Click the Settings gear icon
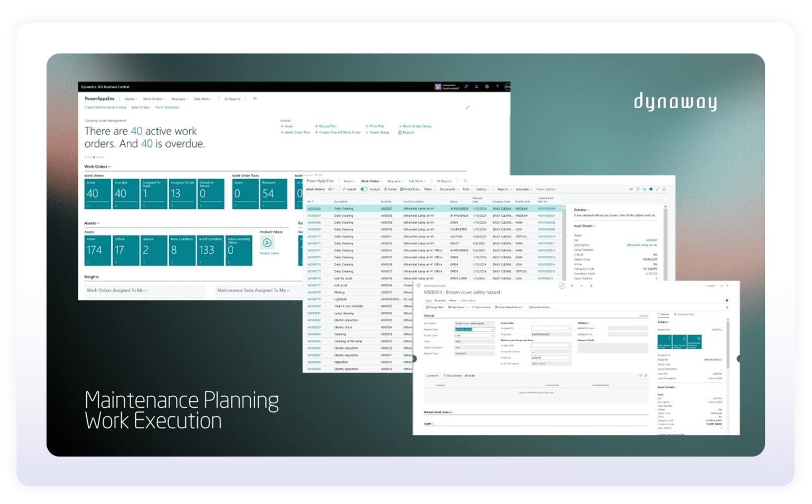This screenshot has height=504, width=812. point(487,86)
